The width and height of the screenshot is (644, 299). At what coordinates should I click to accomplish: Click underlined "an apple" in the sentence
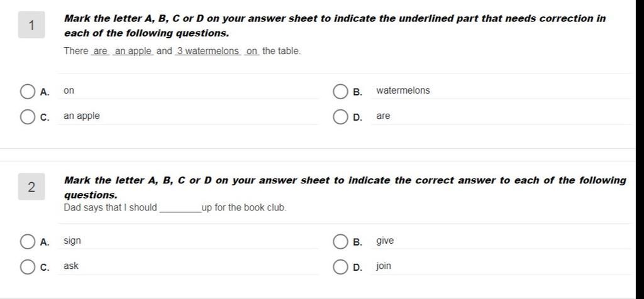tap(133, 51)
